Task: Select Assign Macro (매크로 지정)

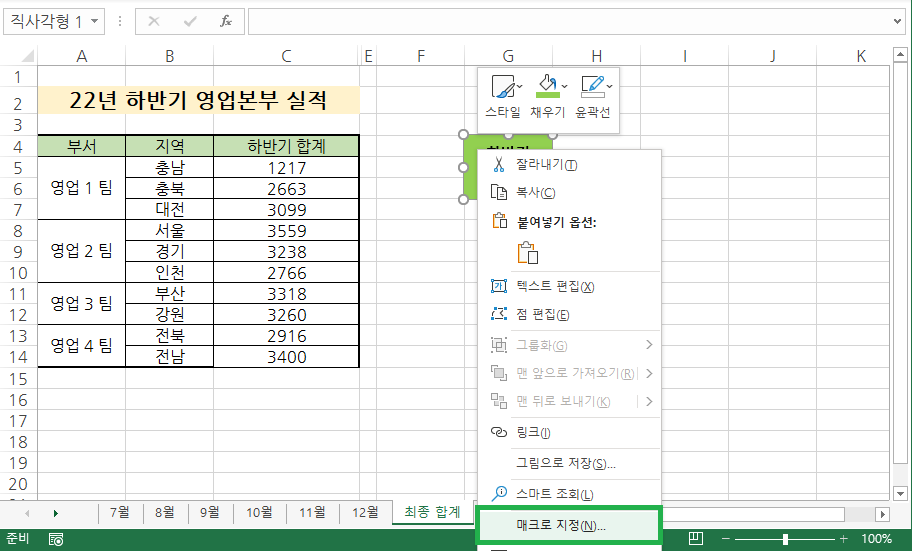Action: [569, 525]
